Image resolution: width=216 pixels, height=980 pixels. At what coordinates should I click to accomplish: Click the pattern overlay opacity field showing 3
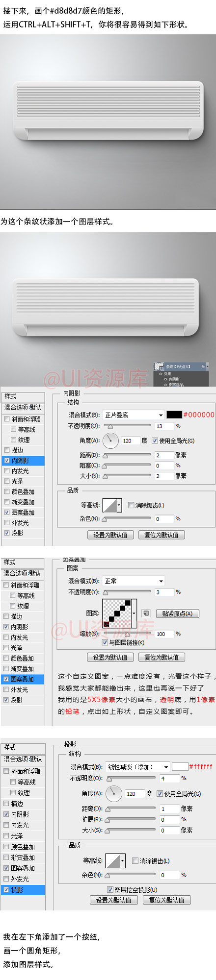(164, 592)
